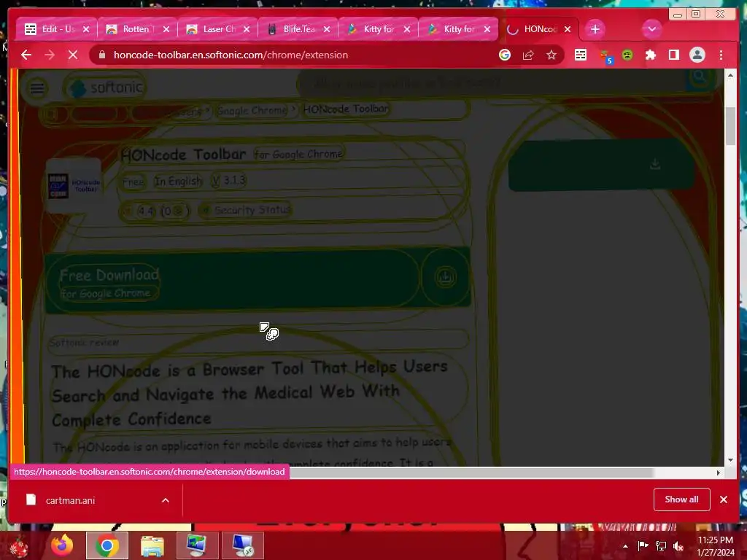Open a new tab with plus button
Image resolution: width=747 pixels, height=560 pixels.
(x=595, y=29)
